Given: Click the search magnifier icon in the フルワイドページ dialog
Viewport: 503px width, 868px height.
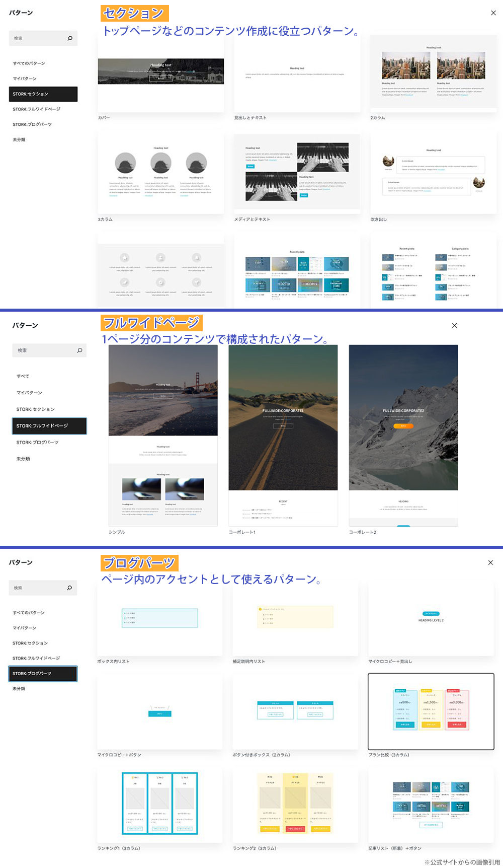Looking at the screenshot, I should pos(79,350).
